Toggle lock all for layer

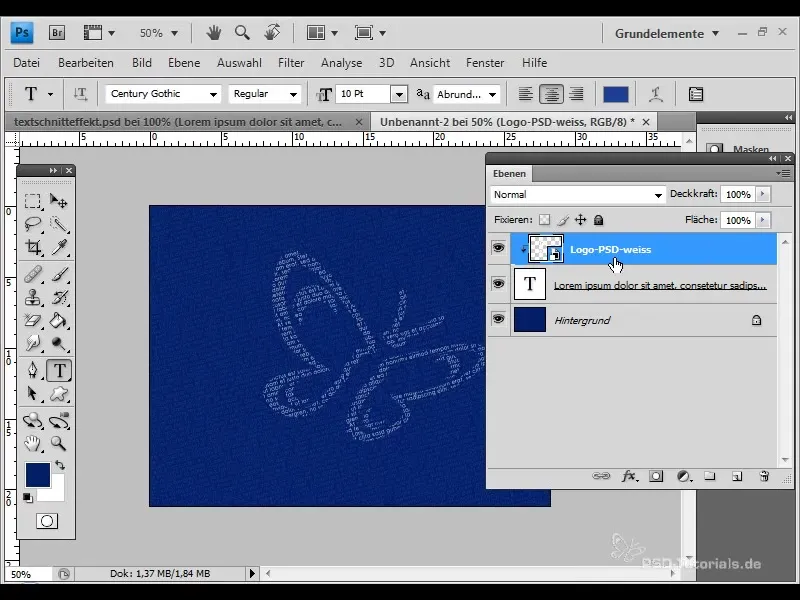click(x=598, y=220)
